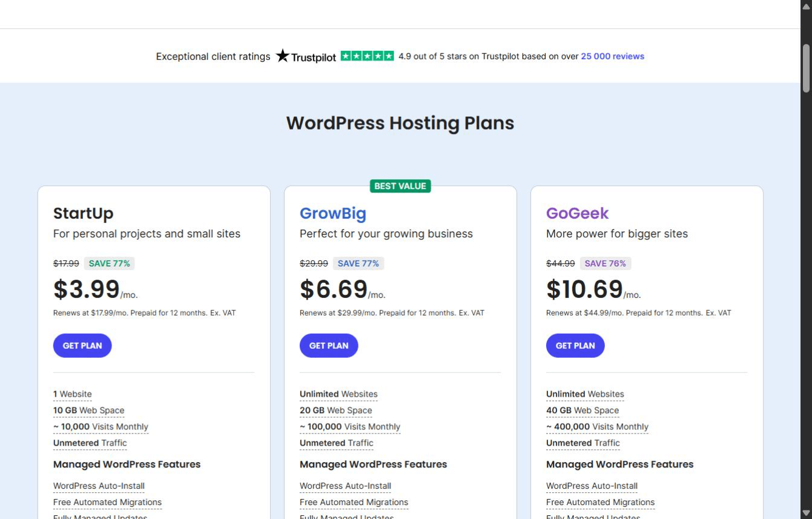This screenshot has height=519, width=812.
Task: Click the green five-star Trustpilot rating
Action: click(x=367, y=56)
